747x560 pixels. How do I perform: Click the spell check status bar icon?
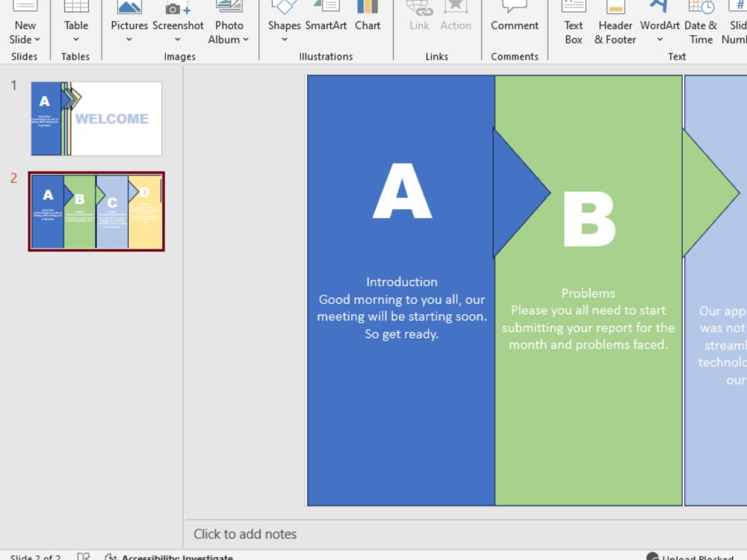[x=84, y=557]
